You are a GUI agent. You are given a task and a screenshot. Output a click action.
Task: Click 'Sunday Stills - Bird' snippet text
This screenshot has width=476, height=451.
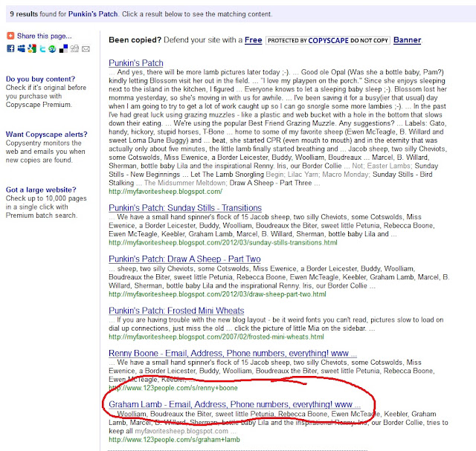click(402, 175)
